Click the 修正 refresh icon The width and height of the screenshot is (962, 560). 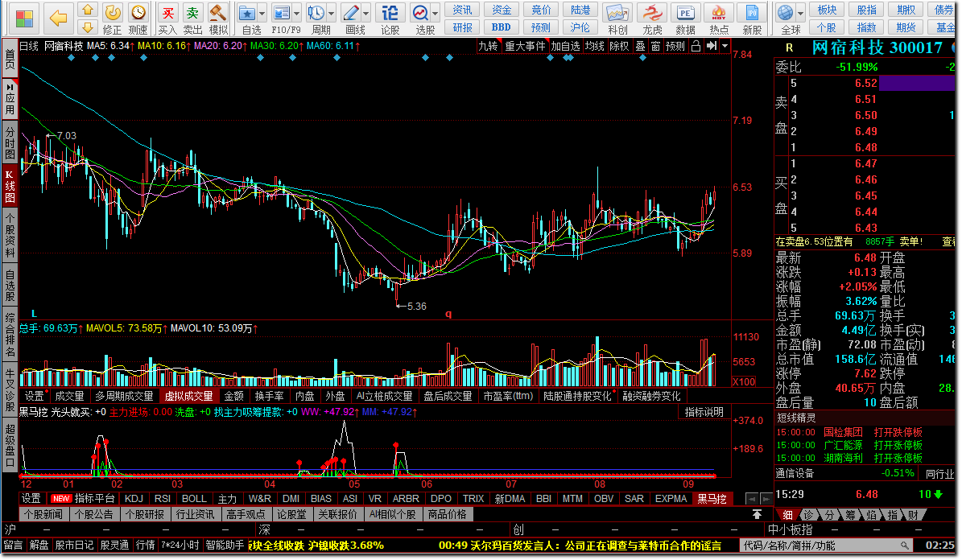tap(112, 12)
